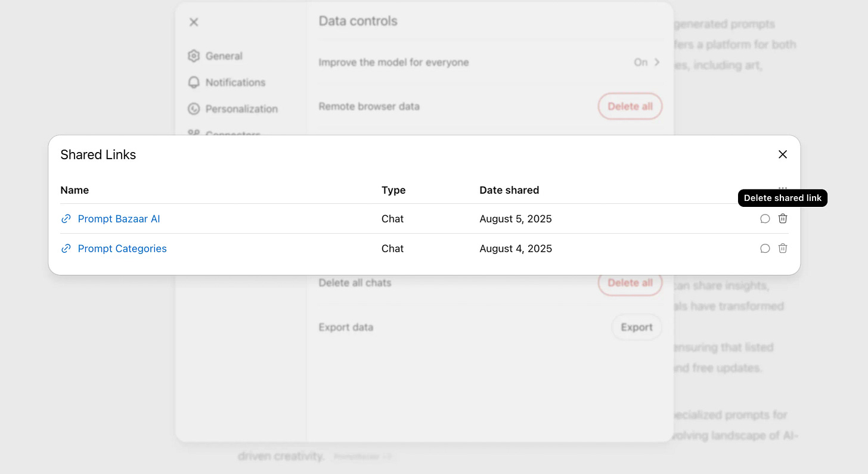The height and width of the screenshot is (474, 868).
Task: Click the Notifications bell icon in sidebar
Action: (193, 82)
